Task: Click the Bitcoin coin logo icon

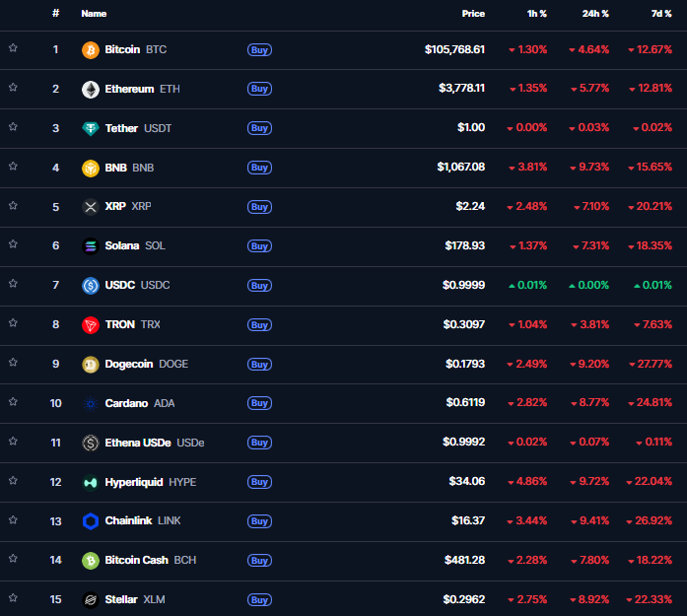Action: tap(90, 49)
